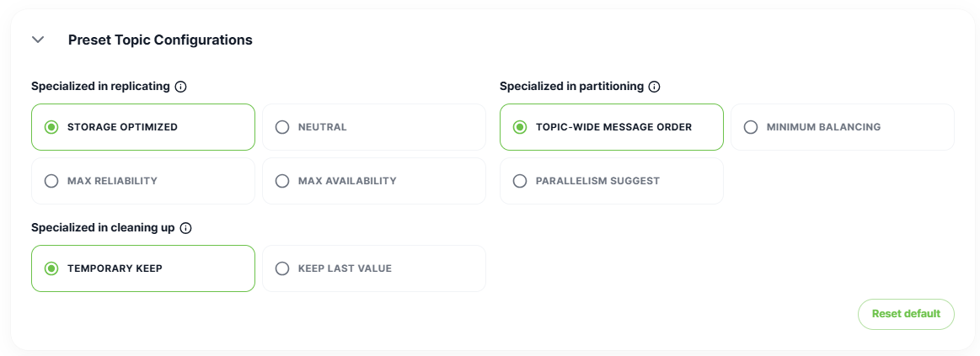Select the TEMPORARY KEEP cleanup option
The image size is (980, 356).
tap(143, 268)
